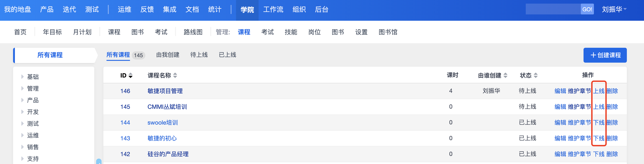644x164 pixels.
Task: Click the GO! search button
Action: pos(587,9)
